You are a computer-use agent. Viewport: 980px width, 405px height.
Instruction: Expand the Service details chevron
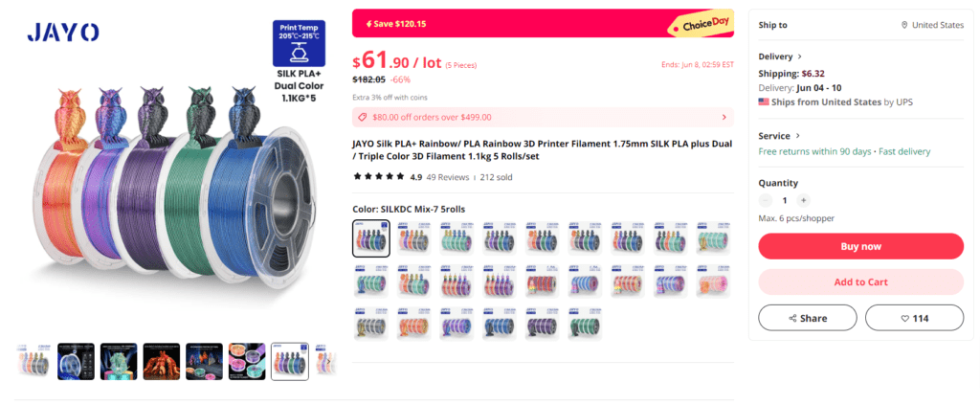pos(798,136)
